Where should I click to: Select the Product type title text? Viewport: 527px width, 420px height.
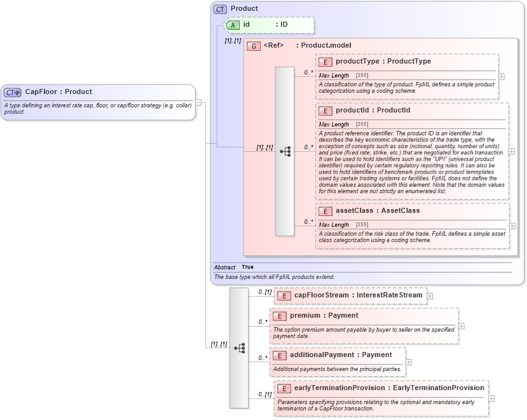pyautogui.click(x=244, y=8)
